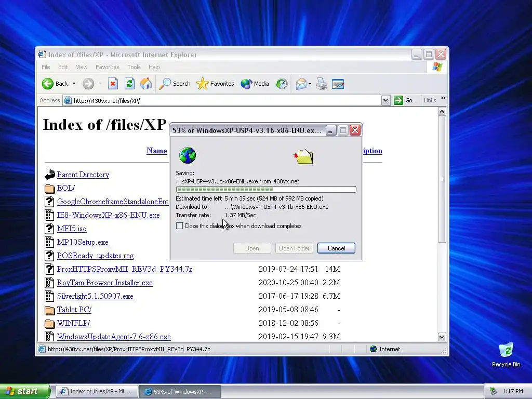Open the Edit menu
532x399 pixels.
(63, 67)
